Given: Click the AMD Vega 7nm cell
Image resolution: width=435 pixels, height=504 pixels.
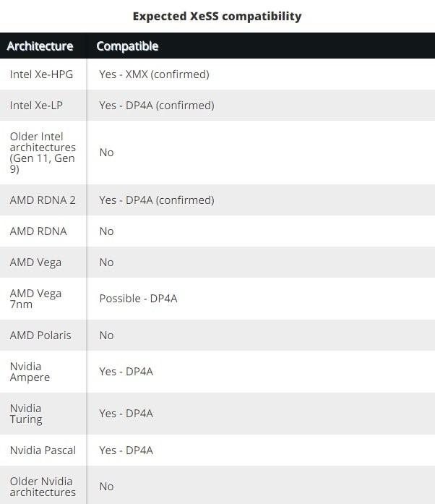Looking at the screenshot, I should tap(35, 299).
